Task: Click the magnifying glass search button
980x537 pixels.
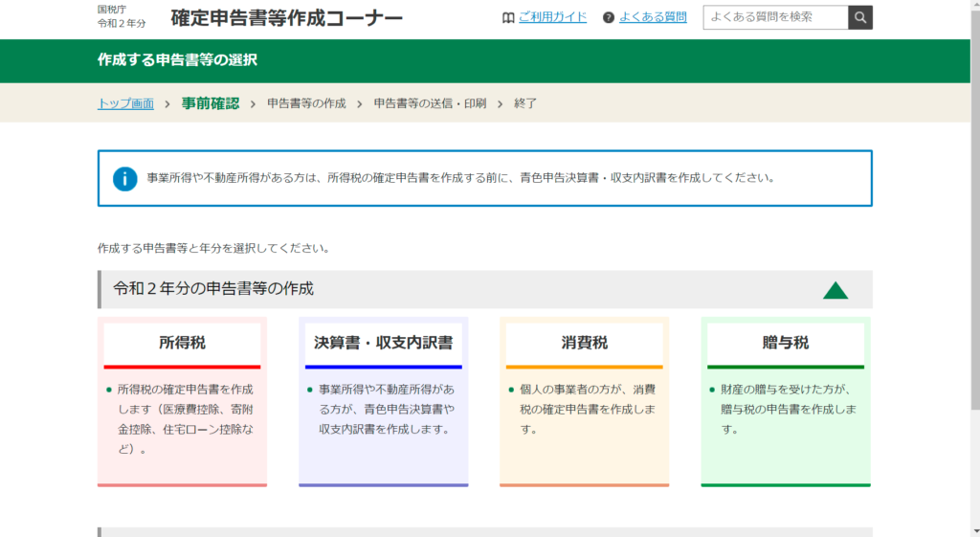Action: [x=860, y=17]
